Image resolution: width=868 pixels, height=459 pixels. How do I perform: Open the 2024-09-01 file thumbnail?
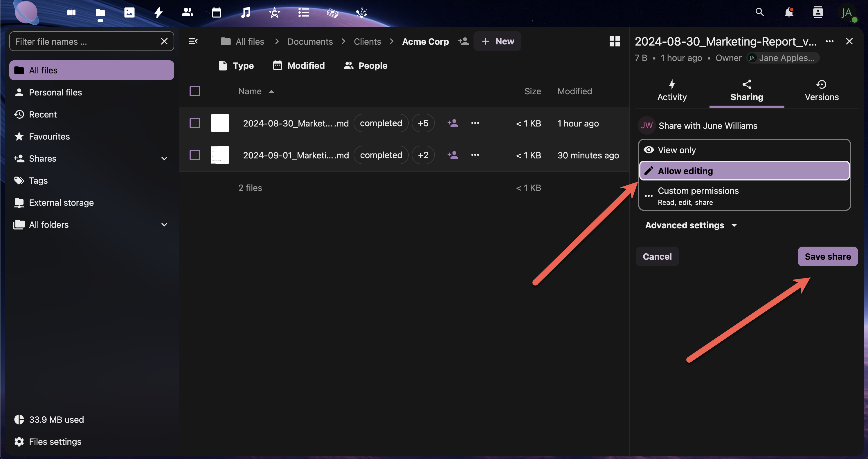(x=220, y=155)
